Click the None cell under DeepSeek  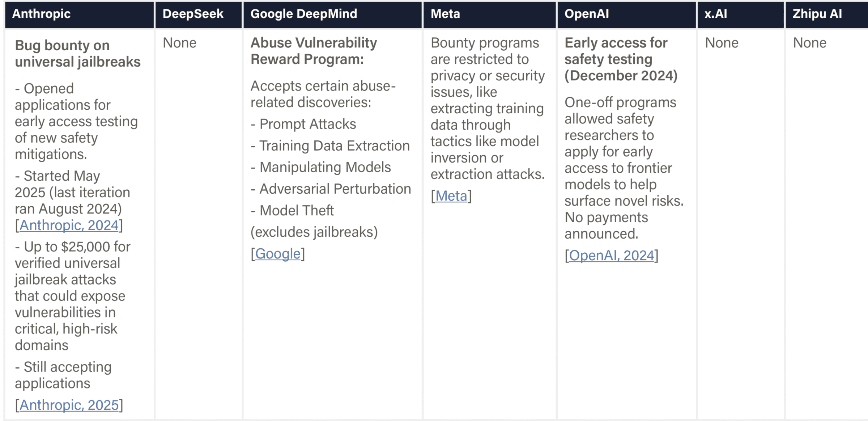179,43
